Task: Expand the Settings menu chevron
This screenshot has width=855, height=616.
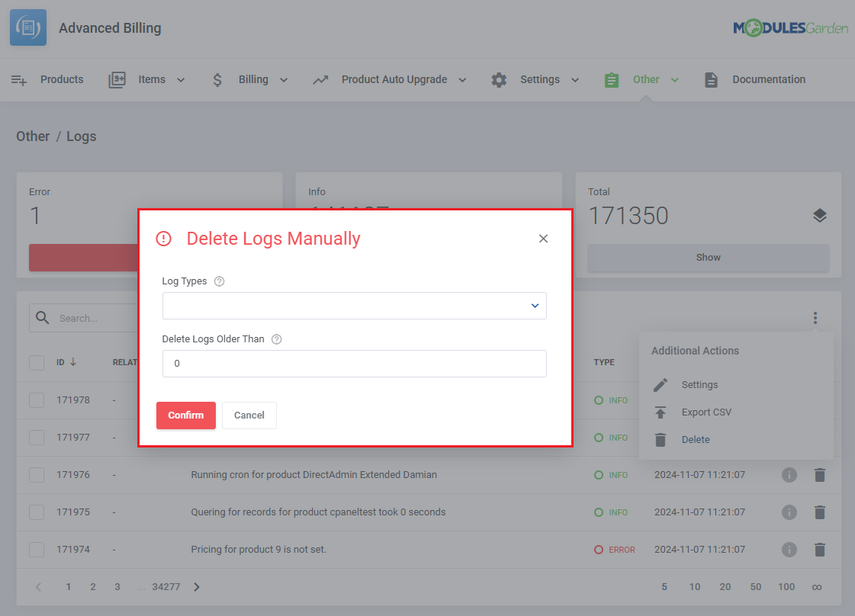Action: pos(575,80)
